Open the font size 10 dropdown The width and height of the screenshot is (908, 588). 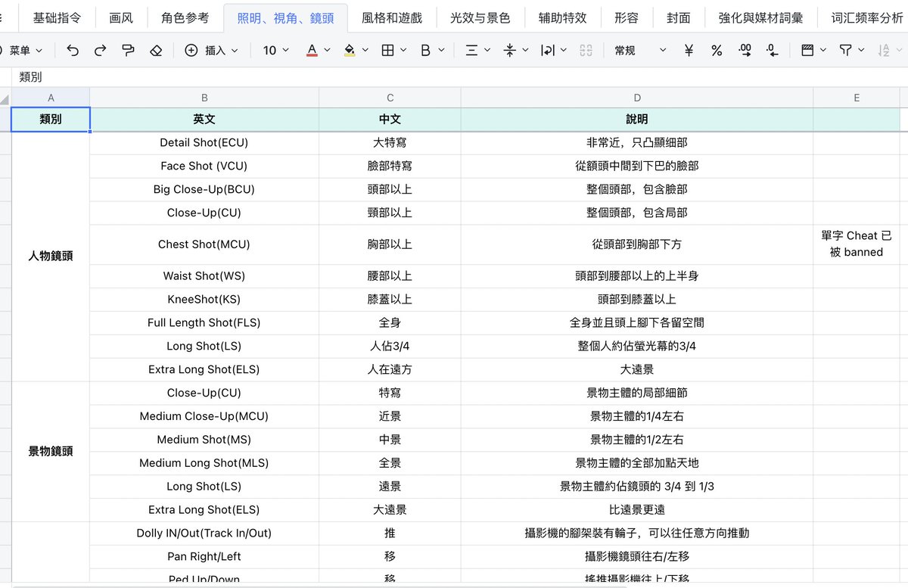point(276,51)
